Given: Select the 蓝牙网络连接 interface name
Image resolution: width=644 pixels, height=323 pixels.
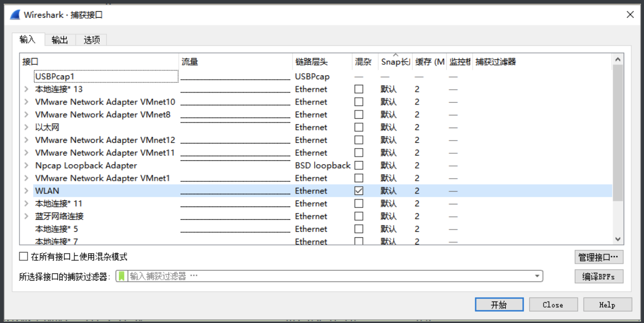Looking at the screenshot, I should pos(59,216).
